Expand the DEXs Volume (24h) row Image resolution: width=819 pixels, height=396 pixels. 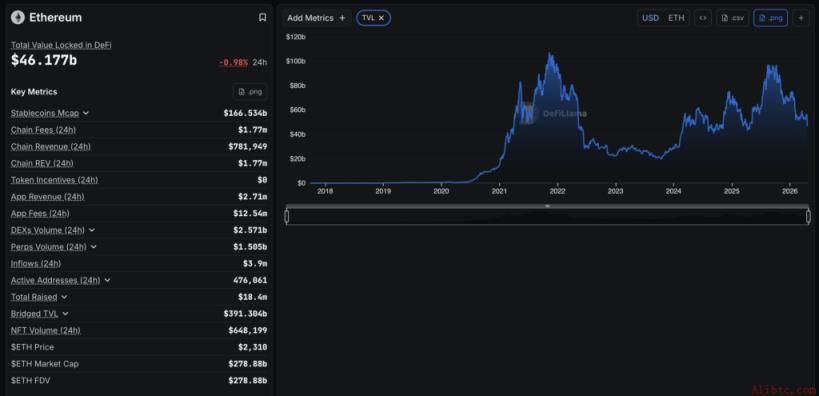click(x=92, y=230)
